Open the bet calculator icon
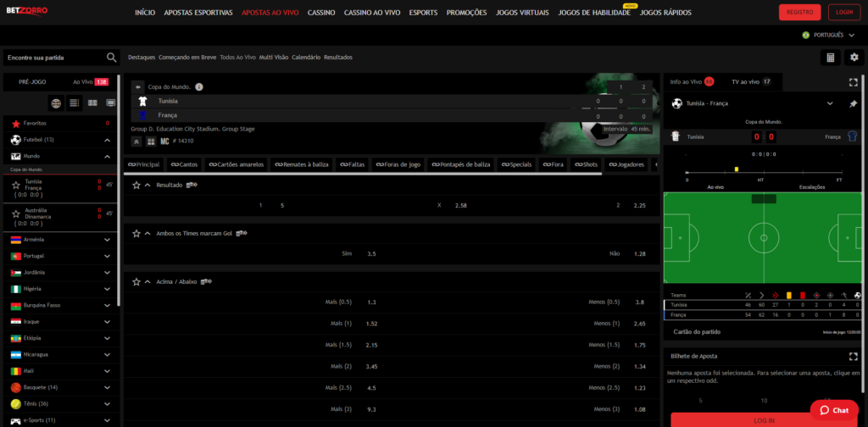The height and width of the screenshot is (427, 868). click(831, 58)
